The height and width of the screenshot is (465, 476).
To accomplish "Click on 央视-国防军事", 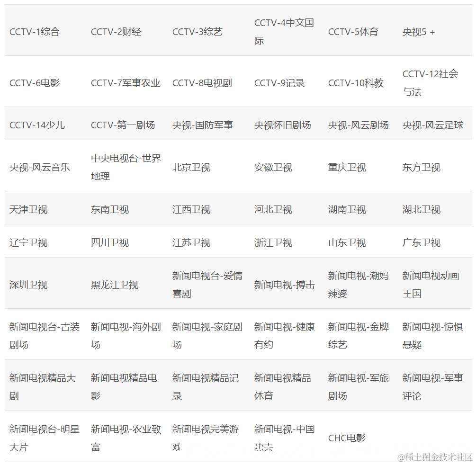I will pyautogui.click(x=203, y=125).
